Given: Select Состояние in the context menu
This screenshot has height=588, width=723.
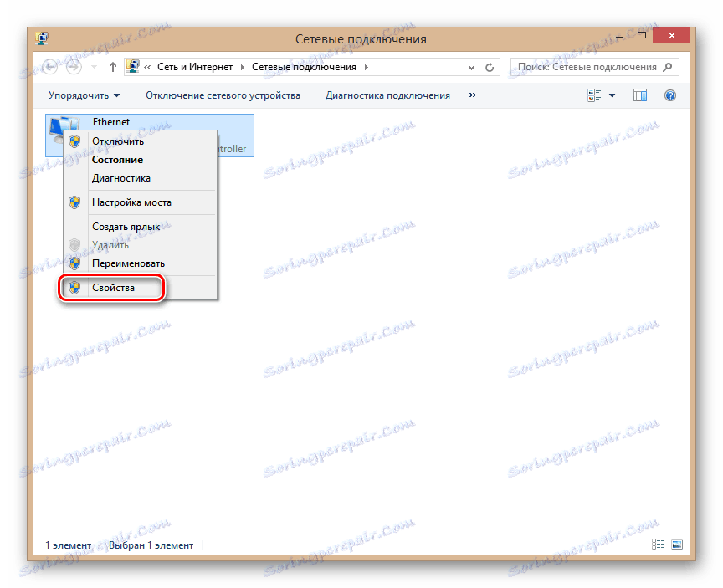Looking at the screenshot, I should pos(120,159).
